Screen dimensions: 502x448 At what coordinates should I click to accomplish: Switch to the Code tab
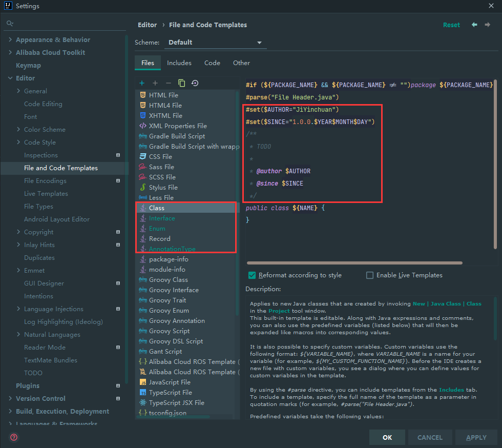212,63
